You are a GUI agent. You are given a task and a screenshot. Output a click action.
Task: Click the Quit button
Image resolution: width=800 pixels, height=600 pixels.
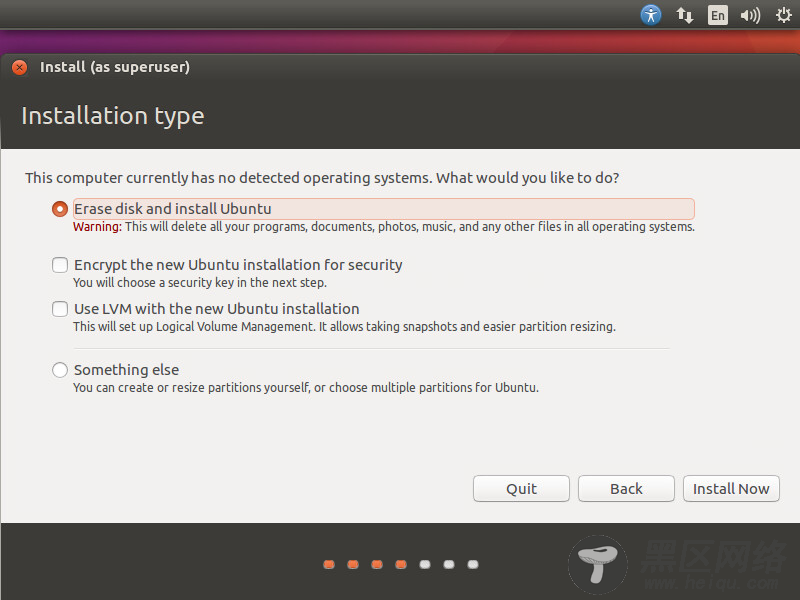point(521,489)
